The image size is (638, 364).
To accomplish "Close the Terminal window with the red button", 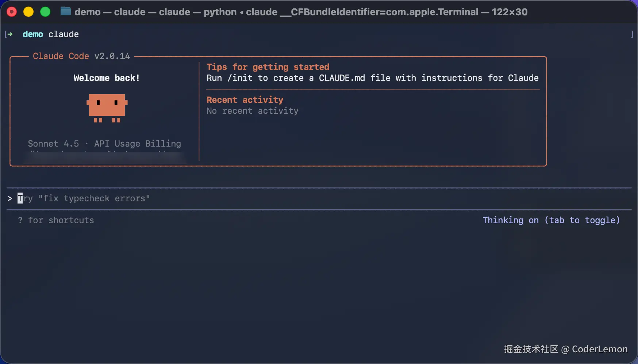I will click(x=12, y=12).
